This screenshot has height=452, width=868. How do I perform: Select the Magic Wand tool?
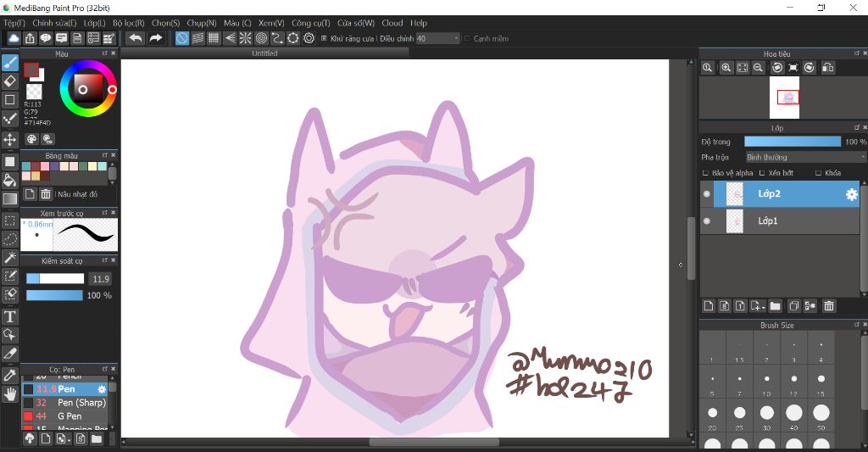[10, 257]
